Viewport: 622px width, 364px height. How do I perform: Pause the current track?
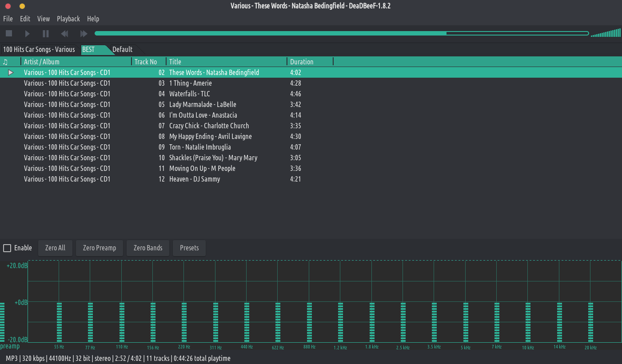(46, 33)
